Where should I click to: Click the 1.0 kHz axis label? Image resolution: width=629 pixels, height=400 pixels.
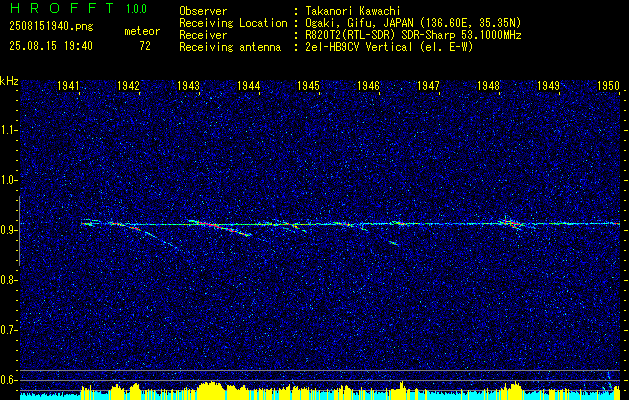(x=7, y=180)
